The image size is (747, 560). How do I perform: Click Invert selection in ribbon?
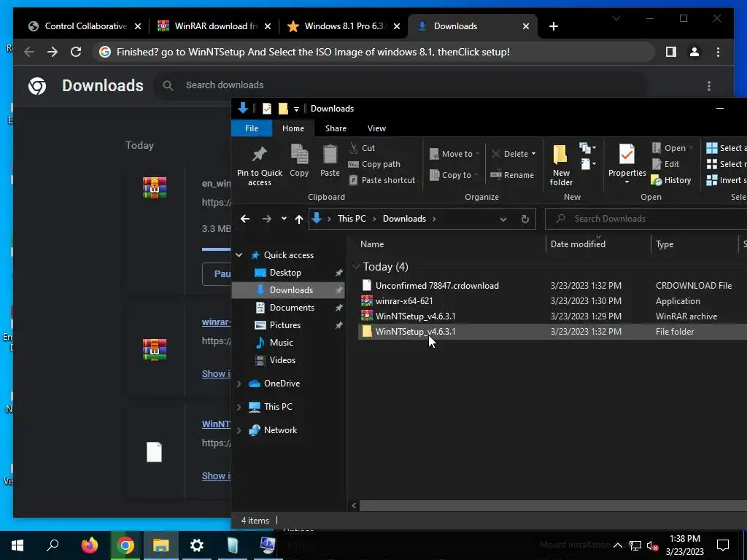point(726,180)
